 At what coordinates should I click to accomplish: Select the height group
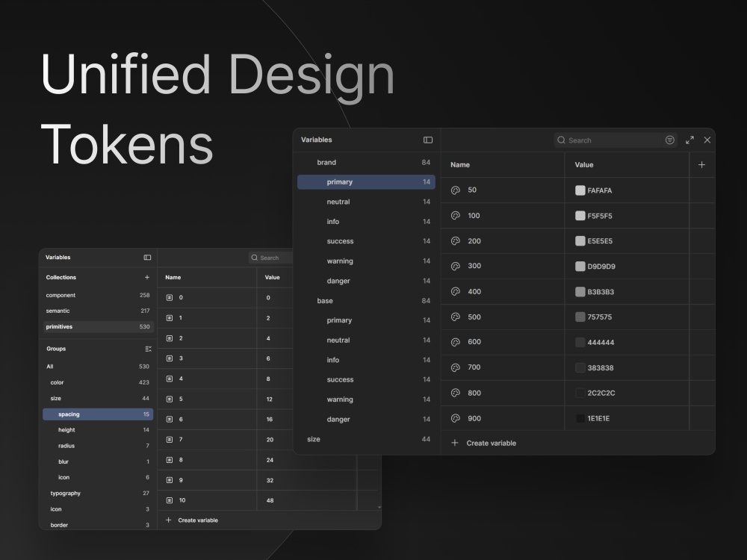pos(98,430)
